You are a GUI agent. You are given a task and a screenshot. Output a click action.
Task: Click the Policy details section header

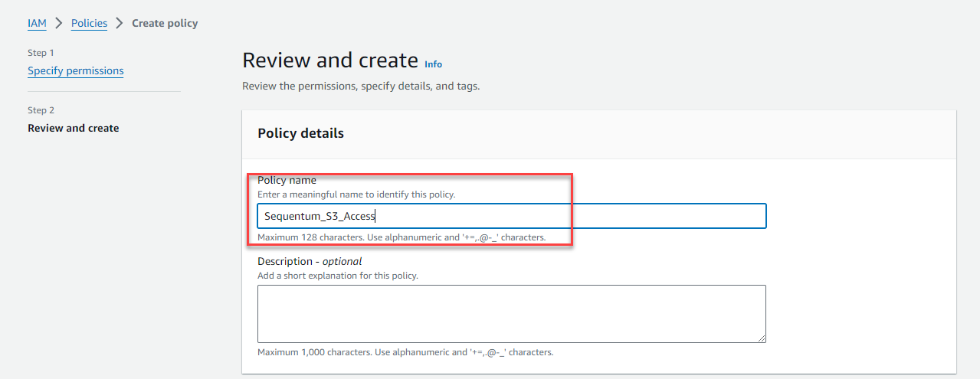pos(300,133)
